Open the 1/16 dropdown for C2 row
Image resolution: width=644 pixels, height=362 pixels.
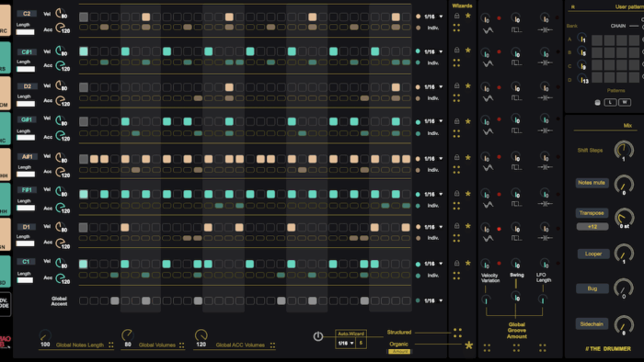(433, 17)
